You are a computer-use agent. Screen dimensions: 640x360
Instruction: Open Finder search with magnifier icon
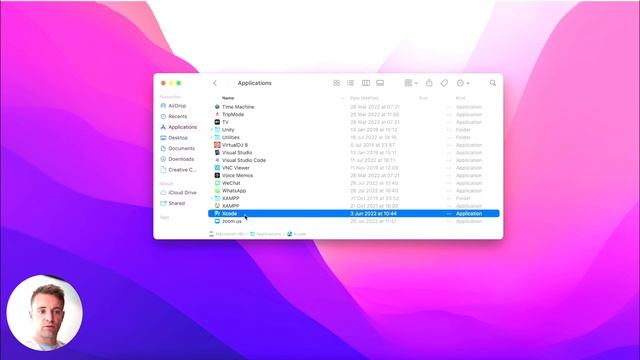point(493,83)
